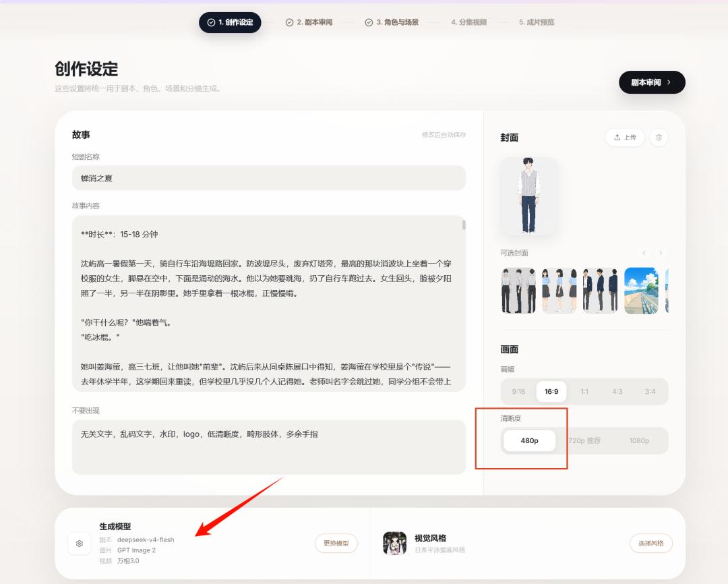This screenshot has width=728, height=584.
Task: Select optional cover with girls in blue shirts
Action: point(559,291)
